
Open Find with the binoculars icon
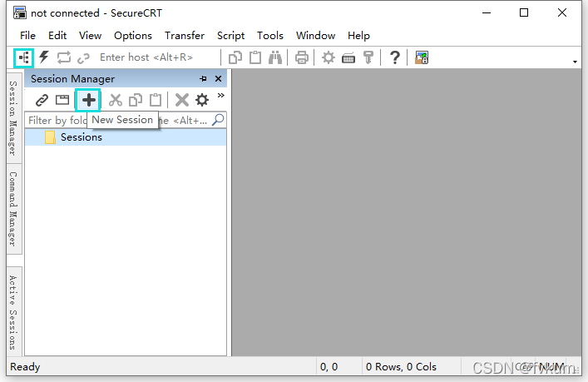(x=275, y=57)
